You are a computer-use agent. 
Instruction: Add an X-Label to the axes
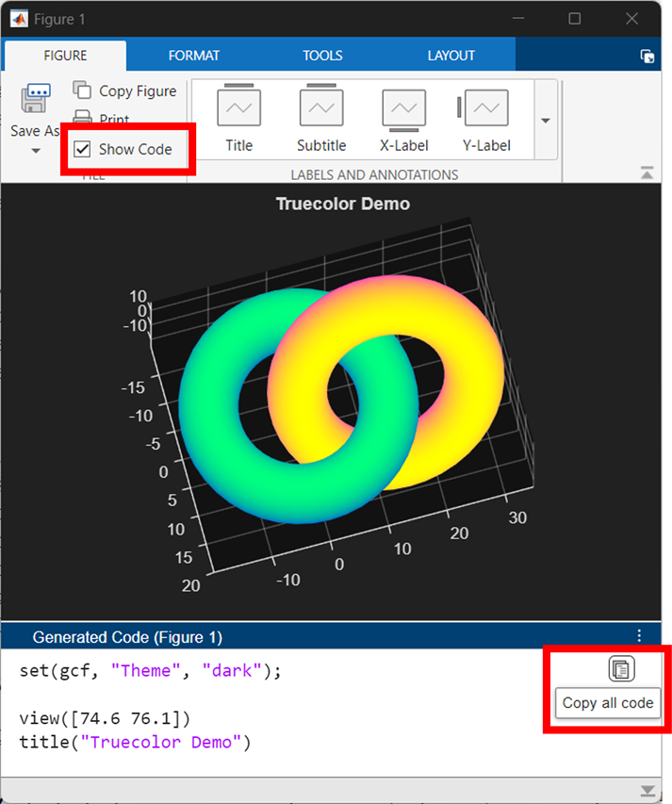tap(403, 108)
